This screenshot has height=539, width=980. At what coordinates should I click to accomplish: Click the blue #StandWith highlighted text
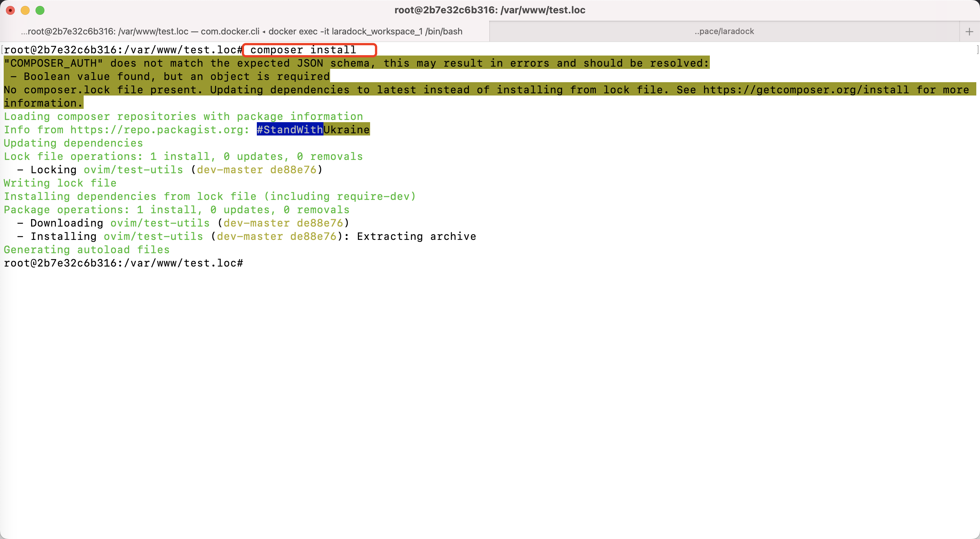289,130
